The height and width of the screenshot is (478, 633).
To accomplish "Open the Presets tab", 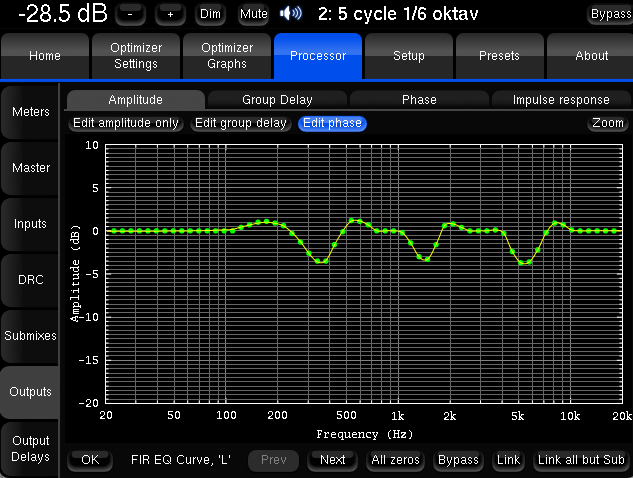I will pos(500,56).
